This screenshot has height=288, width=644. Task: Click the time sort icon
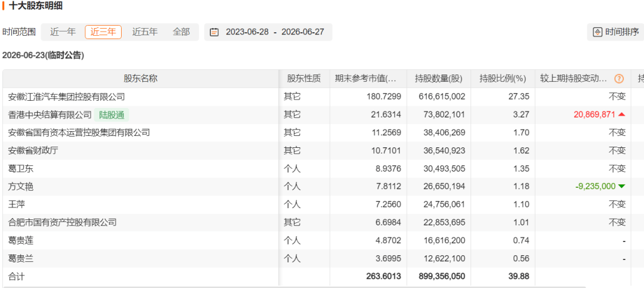click(597, 32)
